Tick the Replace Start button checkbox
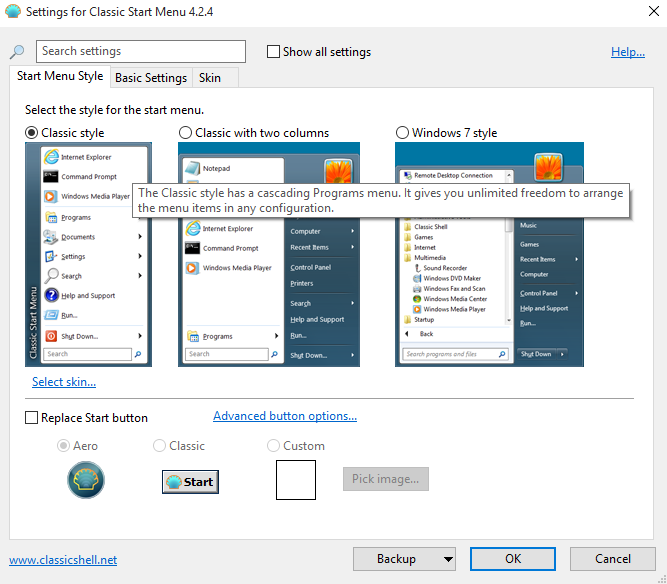Image resolution: width=667 pixels, height=584 pixels. 31,418
